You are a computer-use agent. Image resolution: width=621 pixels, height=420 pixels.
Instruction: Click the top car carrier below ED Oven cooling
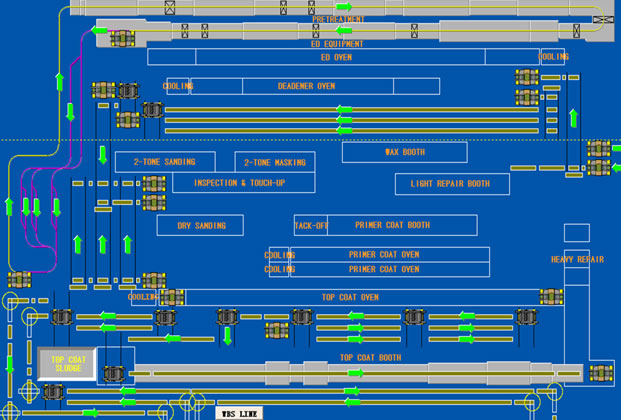526,78
